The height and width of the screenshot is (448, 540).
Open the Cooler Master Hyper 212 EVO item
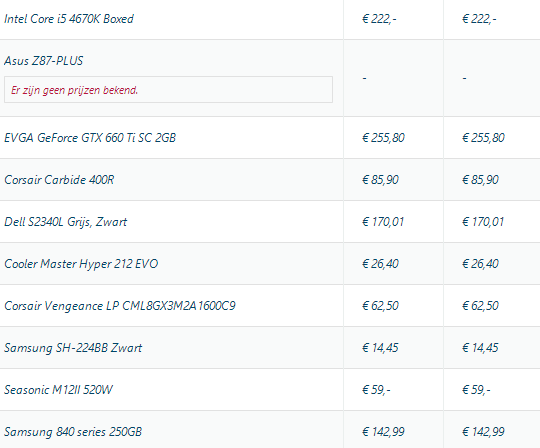[81, 264]
